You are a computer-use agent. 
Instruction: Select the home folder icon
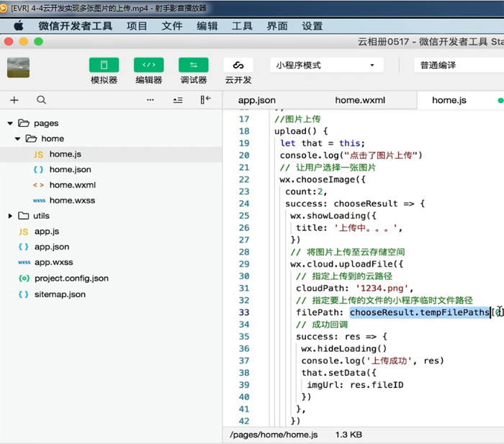click(31, 138)
